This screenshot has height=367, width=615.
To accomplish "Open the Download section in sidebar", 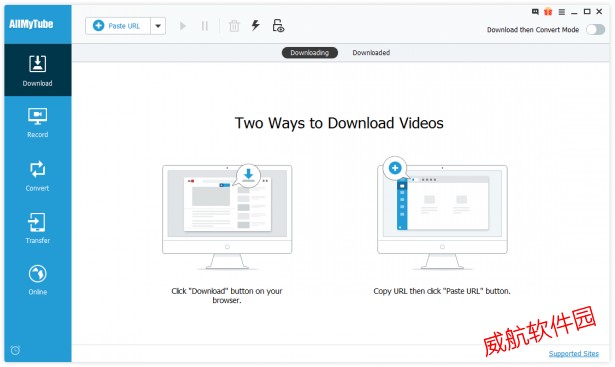I will point(38,70).
